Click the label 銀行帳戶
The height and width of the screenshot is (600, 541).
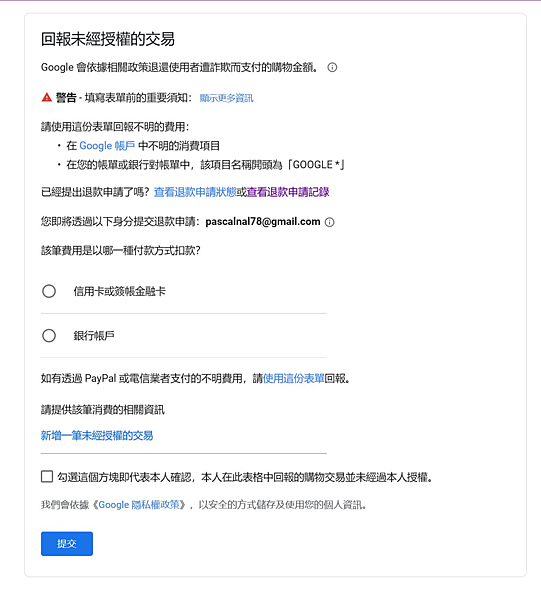pyautogui.click(x=94, y=336)
